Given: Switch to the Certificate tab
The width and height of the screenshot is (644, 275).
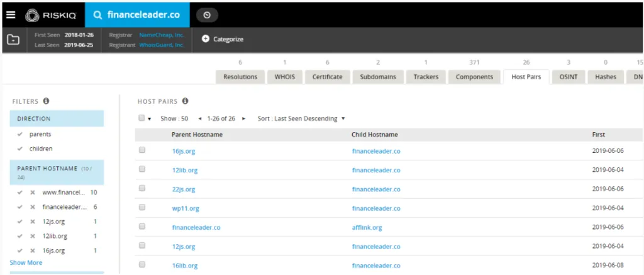Looking at the screenshot, I should (327, 77).
